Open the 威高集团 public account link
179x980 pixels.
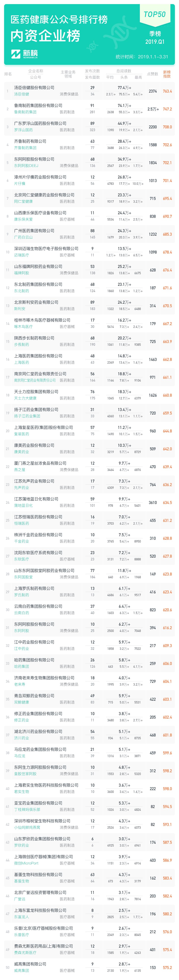tap(21, 970)
